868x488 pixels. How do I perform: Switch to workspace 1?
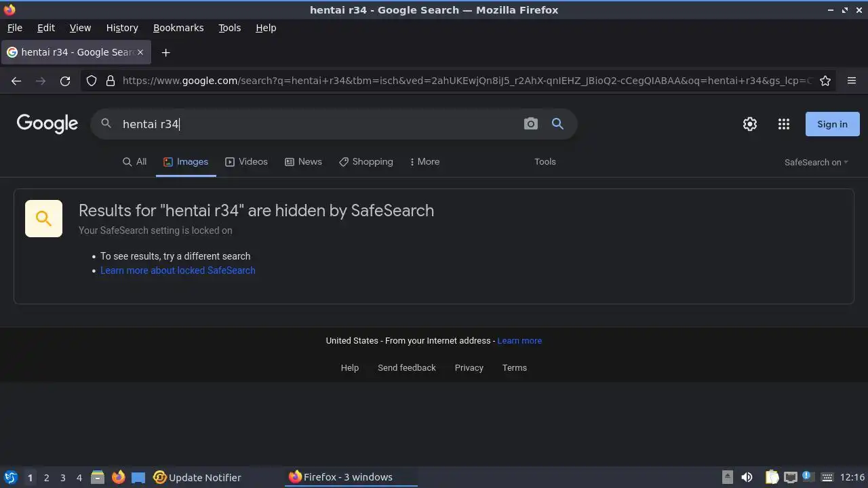click(30, 478)
